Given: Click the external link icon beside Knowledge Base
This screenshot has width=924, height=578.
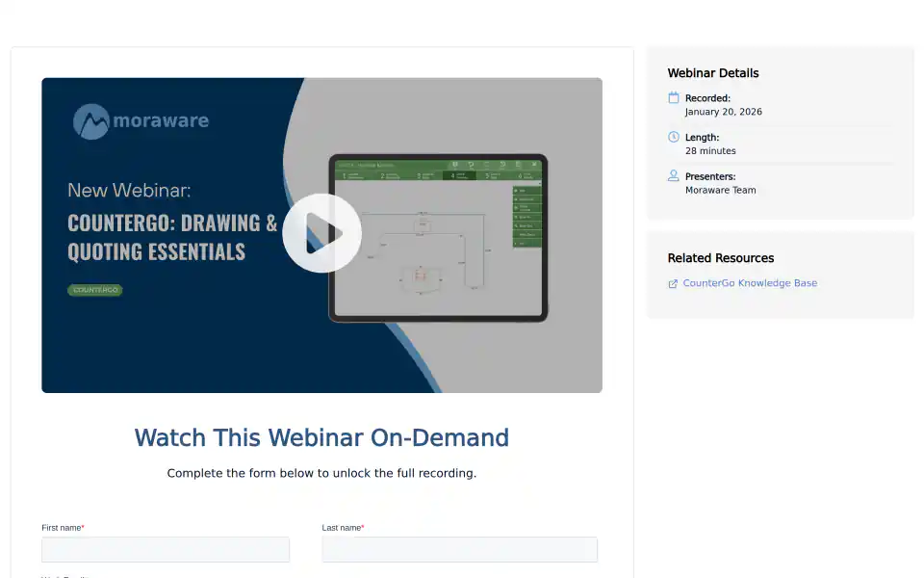Looking at the screenshot, I should (673, 283).
